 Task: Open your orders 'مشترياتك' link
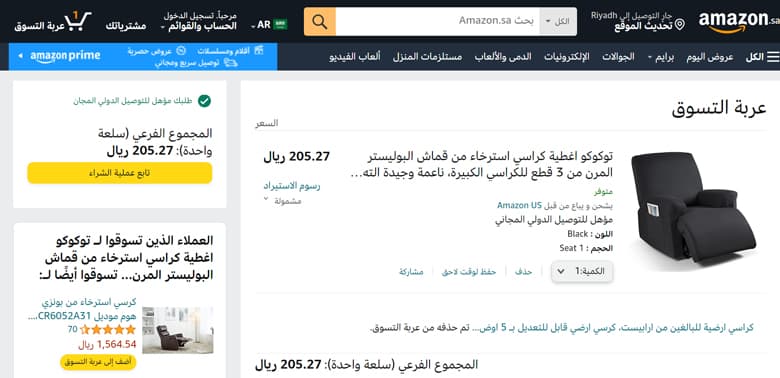pyautogui.click(x=126, y=26)
